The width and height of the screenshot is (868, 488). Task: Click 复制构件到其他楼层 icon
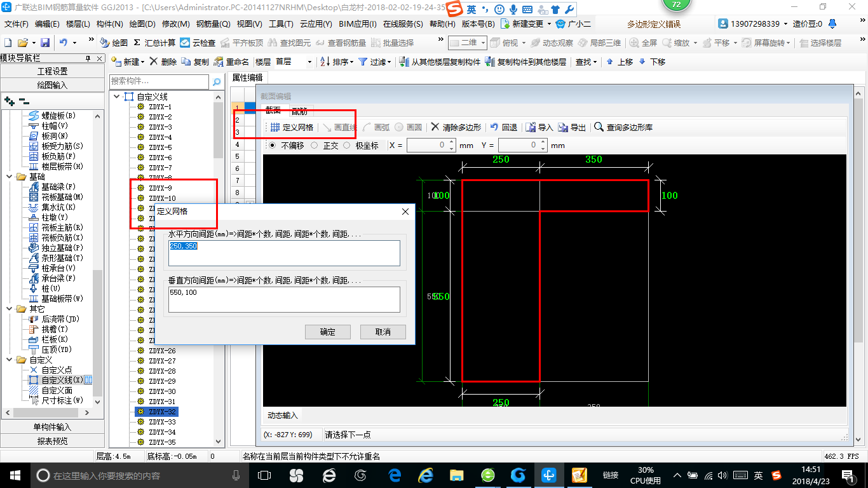pos(489,62)
